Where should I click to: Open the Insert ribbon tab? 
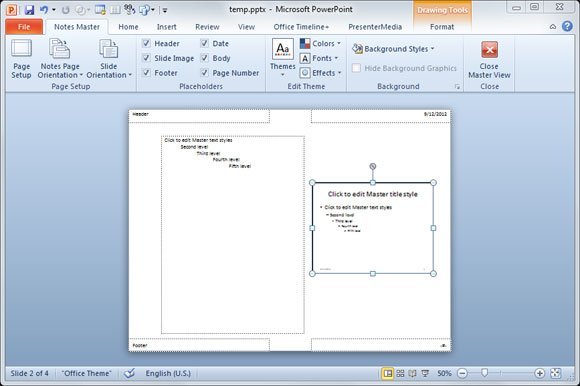point(166,27)
